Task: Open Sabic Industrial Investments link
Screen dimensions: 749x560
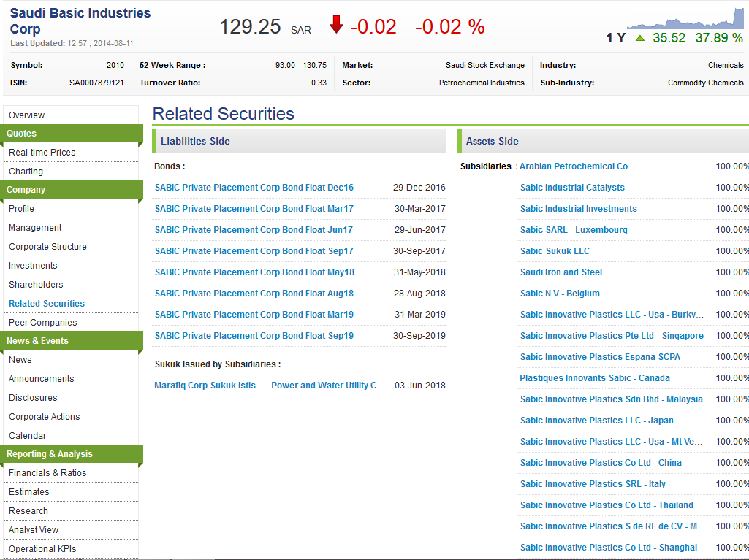Action: pos(579,209)
